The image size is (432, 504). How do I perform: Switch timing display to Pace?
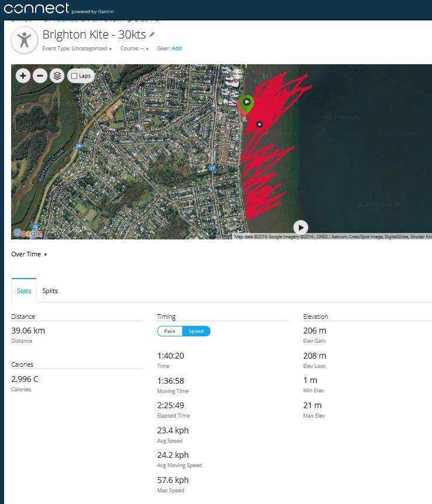(x=170, y=331)
